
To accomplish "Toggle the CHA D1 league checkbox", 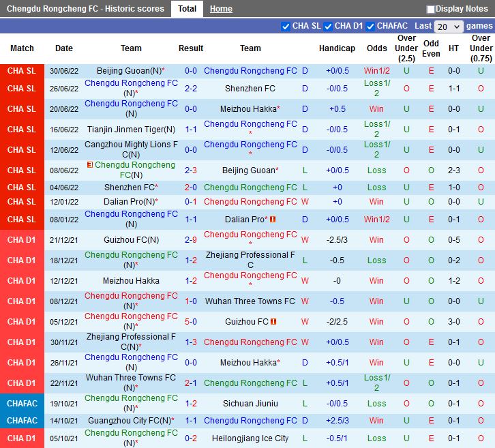I will [x=328, y=27].
